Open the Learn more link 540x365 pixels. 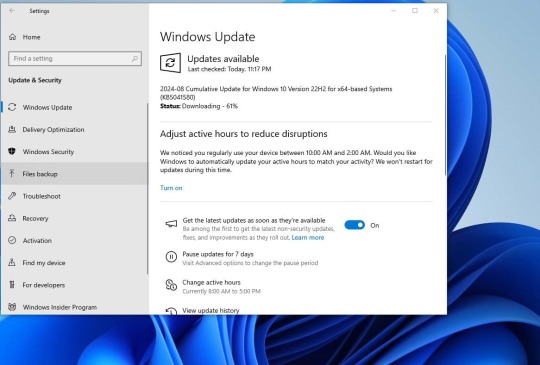point(308,238)
